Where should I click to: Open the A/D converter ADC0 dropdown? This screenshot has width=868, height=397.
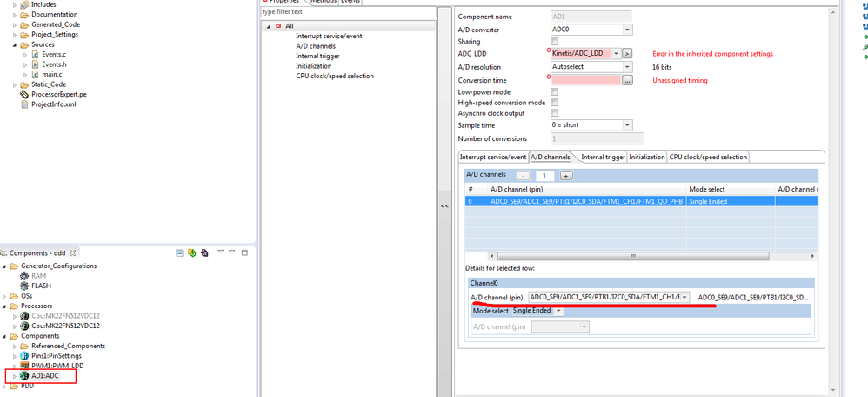(x=627, y=30)
